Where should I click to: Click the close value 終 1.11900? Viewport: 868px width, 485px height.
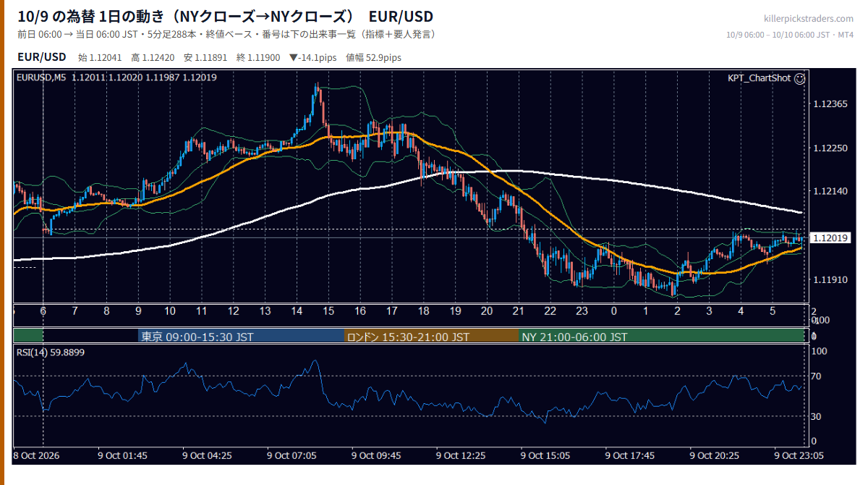point(259,57)
